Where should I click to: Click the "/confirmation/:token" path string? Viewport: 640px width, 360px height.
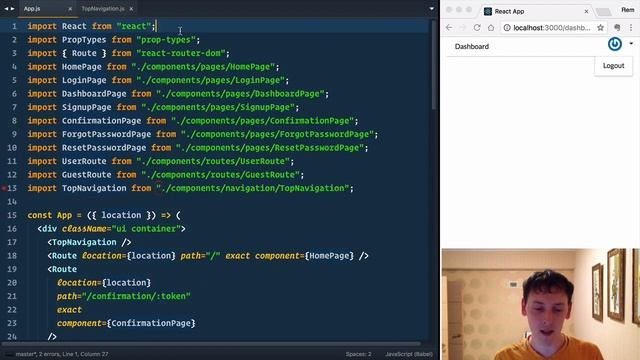coord(136,296)
